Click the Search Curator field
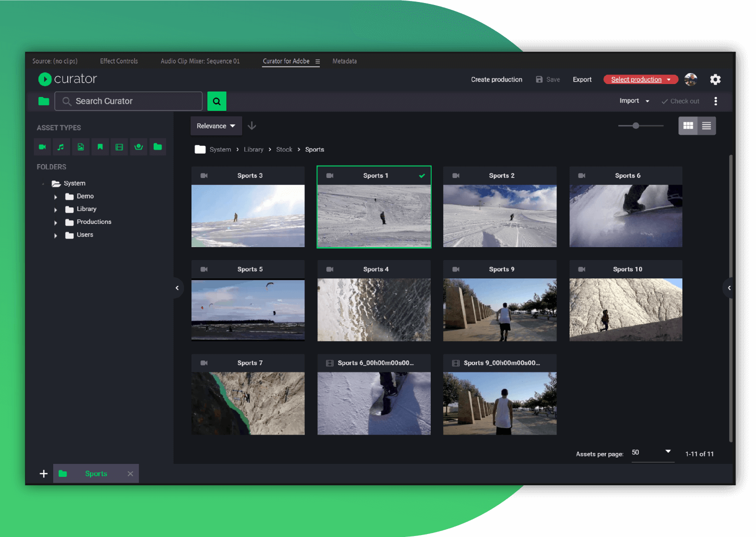The image size is (756, 537). pyautogui.click(x=128, y=101)
